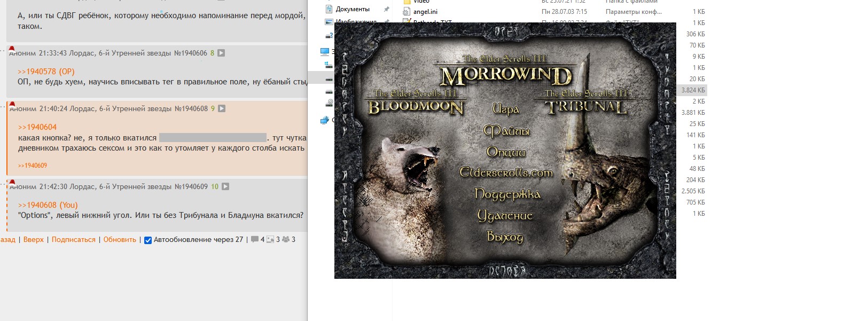Open Elderscrolls.com from the launcher menu

(x=506, y=173)
